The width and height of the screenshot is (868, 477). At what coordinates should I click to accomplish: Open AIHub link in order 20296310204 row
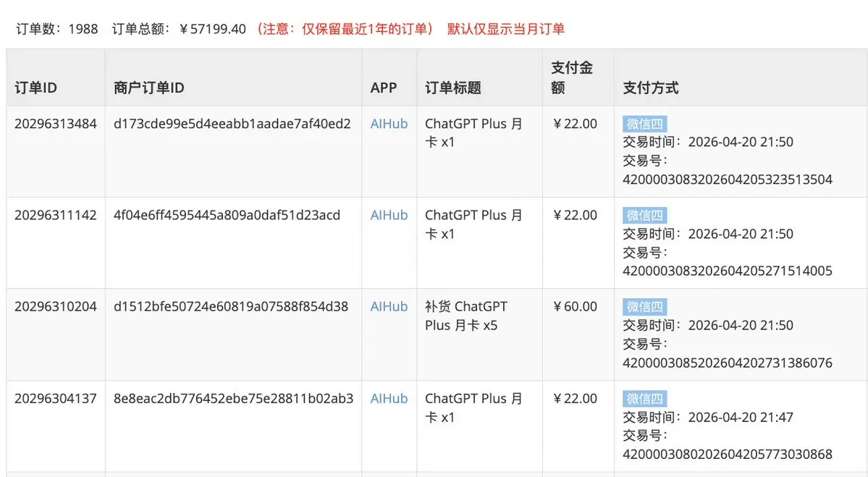[x=389, y=307]
